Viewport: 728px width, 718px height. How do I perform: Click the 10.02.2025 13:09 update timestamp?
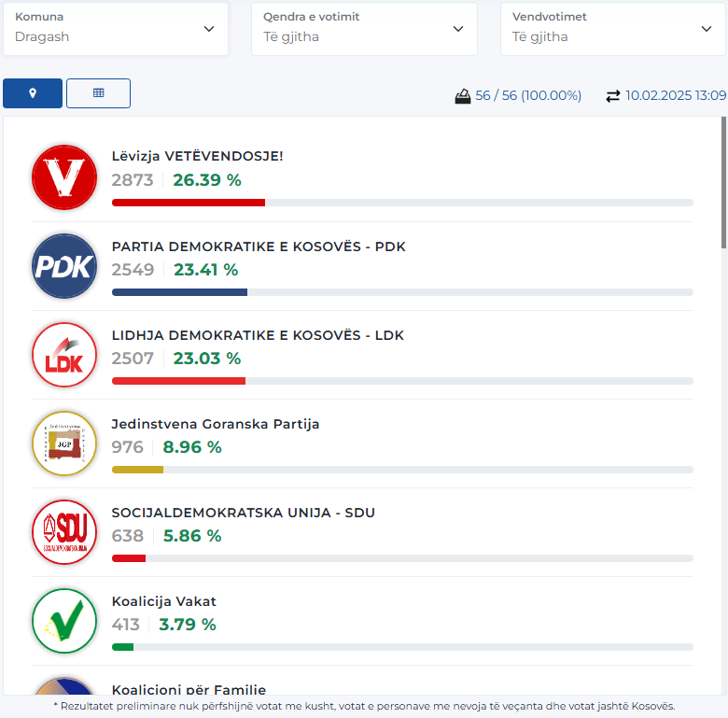click(676, 95)
